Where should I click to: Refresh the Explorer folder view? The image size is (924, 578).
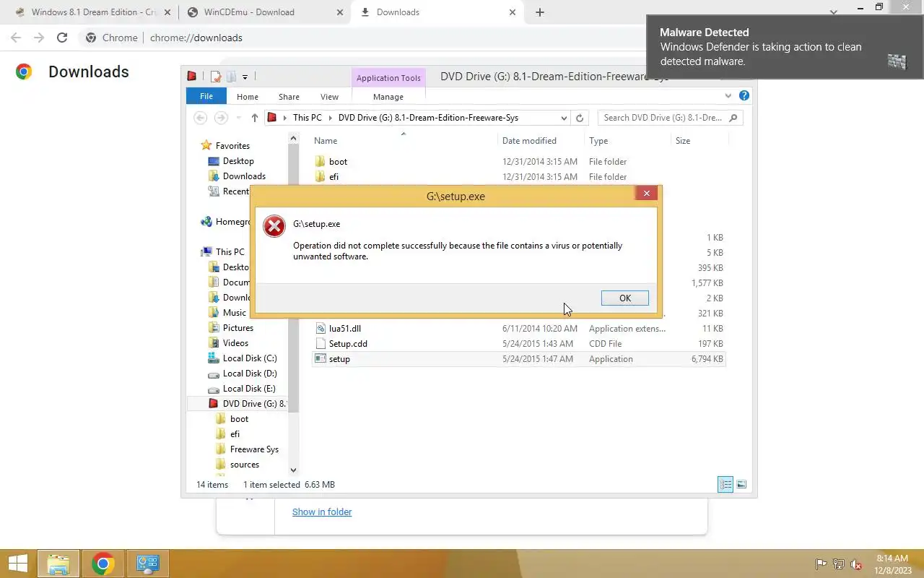point(580,118)
